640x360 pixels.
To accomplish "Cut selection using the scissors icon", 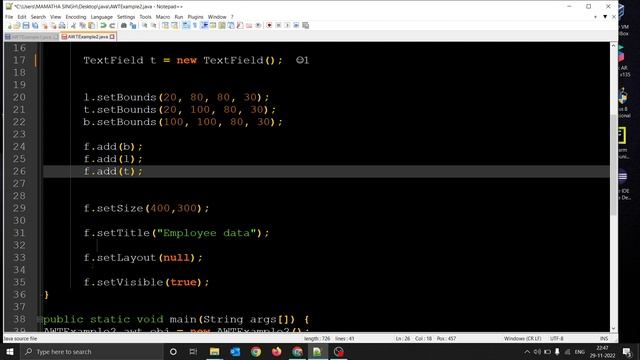I will point(73,25).
